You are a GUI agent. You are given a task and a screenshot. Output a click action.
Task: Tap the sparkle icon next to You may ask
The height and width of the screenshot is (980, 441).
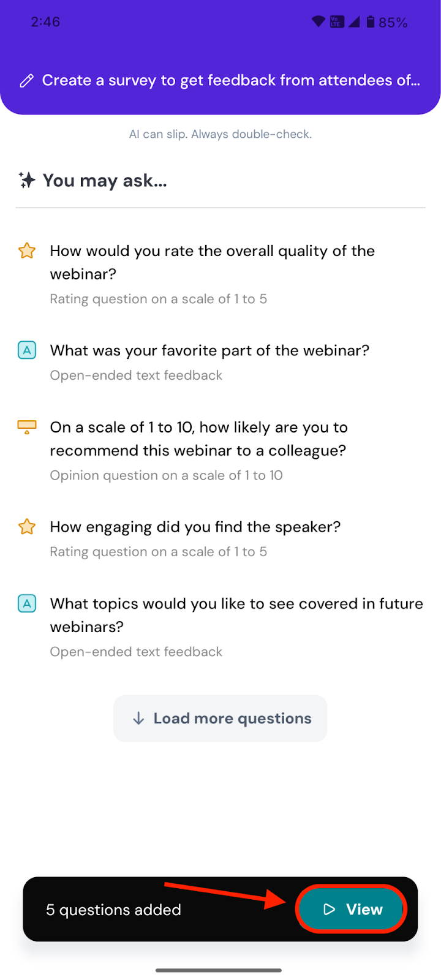pos(27,180)
